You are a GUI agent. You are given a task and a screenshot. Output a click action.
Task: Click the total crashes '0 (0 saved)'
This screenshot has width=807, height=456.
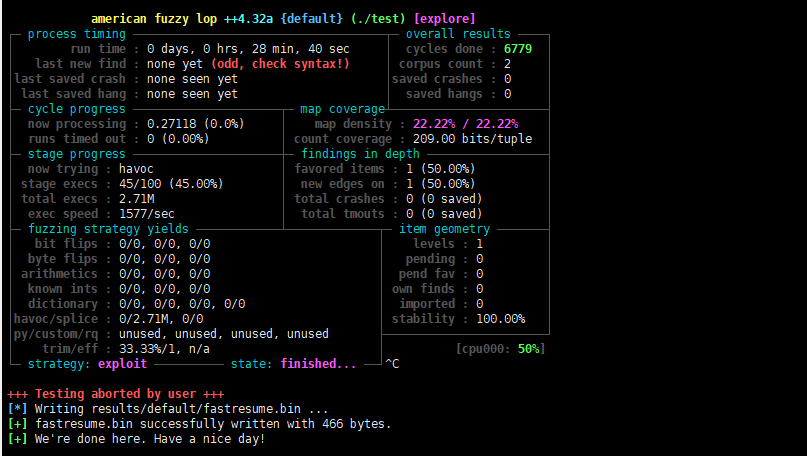tap(444, 199)
